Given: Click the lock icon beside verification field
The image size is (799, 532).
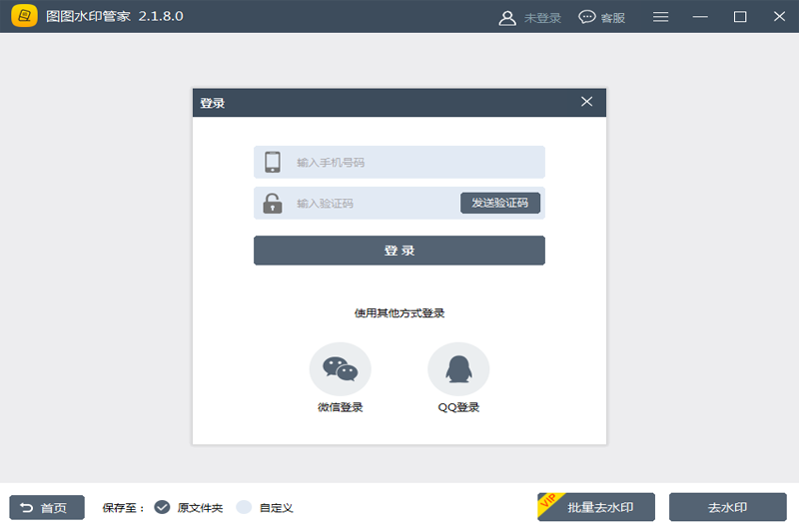Looking at the screenshot, I should click(x=273, y=204).
